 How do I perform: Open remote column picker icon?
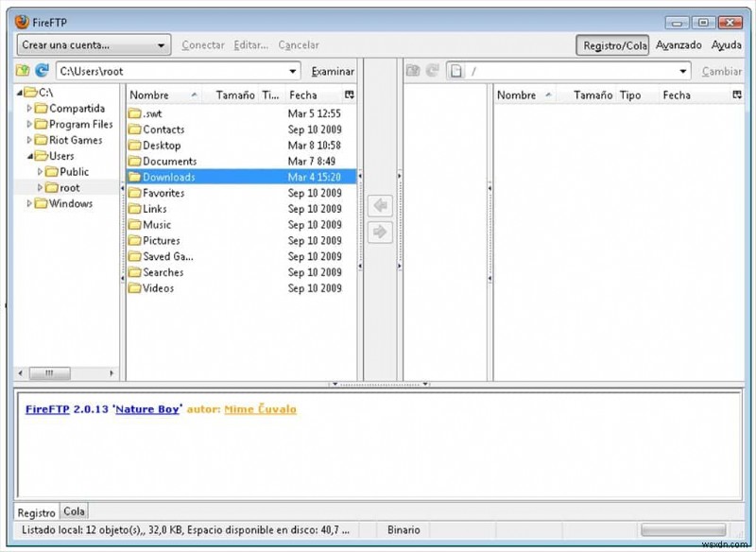(x=737, y=95)
